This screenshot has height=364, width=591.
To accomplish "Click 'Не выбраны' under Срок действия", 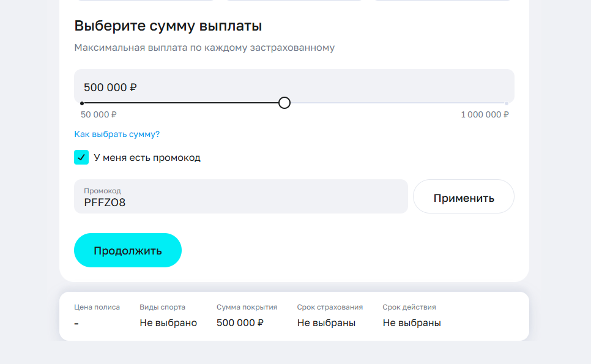I will pos(412,323).
